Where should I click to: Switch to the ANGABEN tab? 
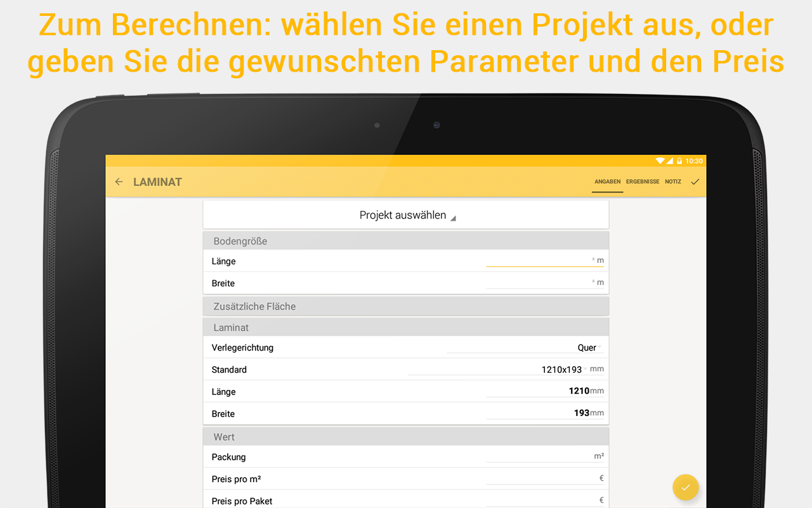(x=607, y=182)
